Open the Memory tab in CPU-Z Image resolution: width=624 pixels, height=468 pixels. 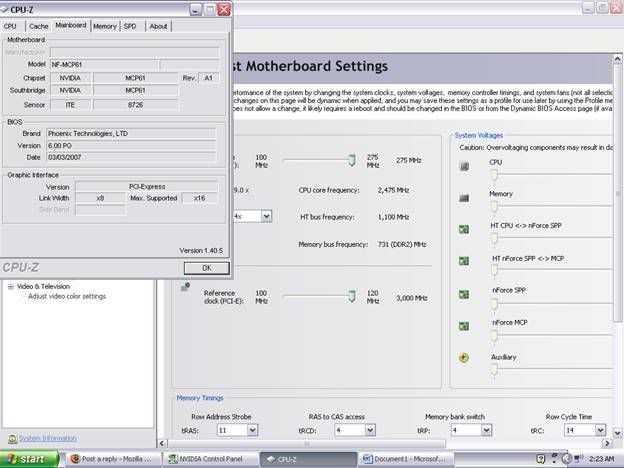click(x=105, y=26)
